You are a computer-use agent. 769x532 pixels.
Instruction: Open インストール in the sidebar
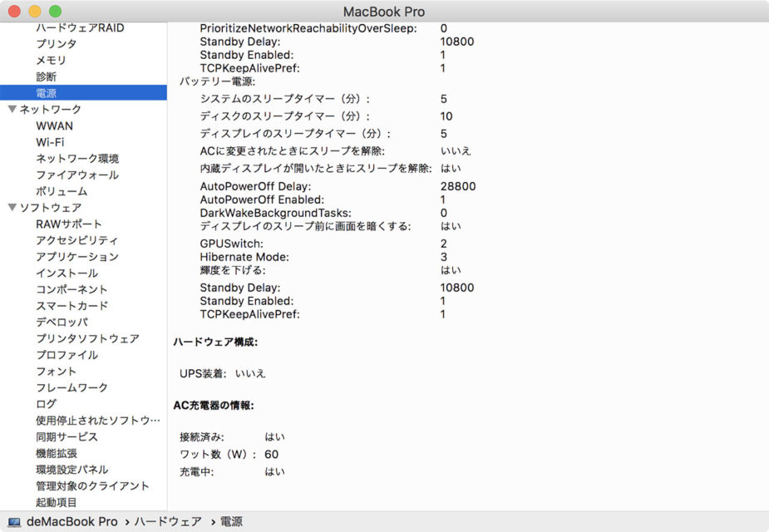(x=67, y=273)
